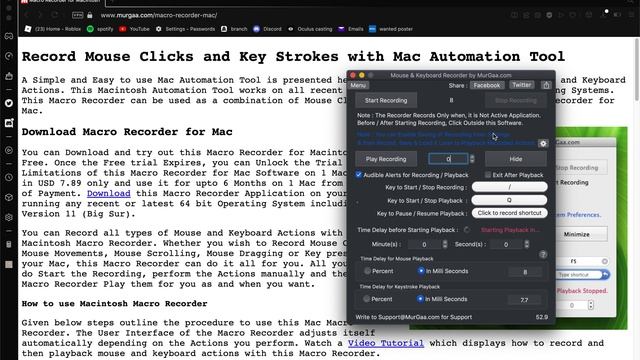Open the History clock icon in sidebar
Screen dimensions: 640x360
(9, 178)
